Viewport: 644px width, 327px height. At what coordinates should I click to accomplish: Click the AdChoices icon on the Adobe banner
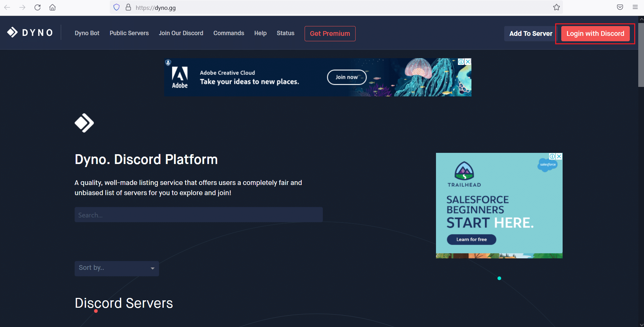tap(461, 62)
